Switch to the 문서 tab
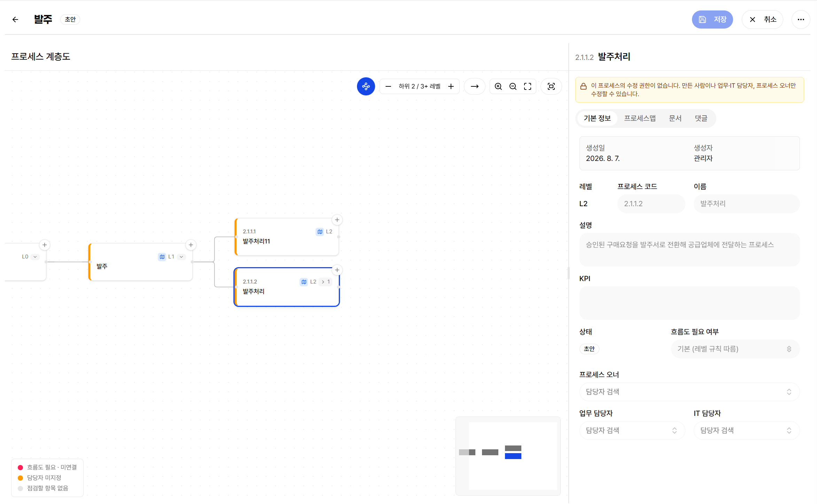Viewport: 817px width, 504px height. [x=675, y=118]
